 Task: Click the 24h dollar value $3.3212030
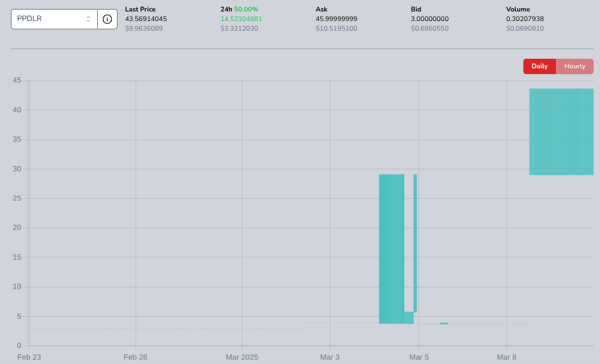(239, 28)
